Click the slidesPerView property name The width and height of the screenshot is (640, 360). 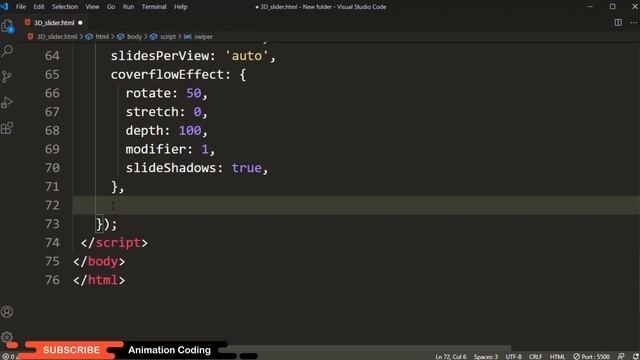click(x=160, y=56)
